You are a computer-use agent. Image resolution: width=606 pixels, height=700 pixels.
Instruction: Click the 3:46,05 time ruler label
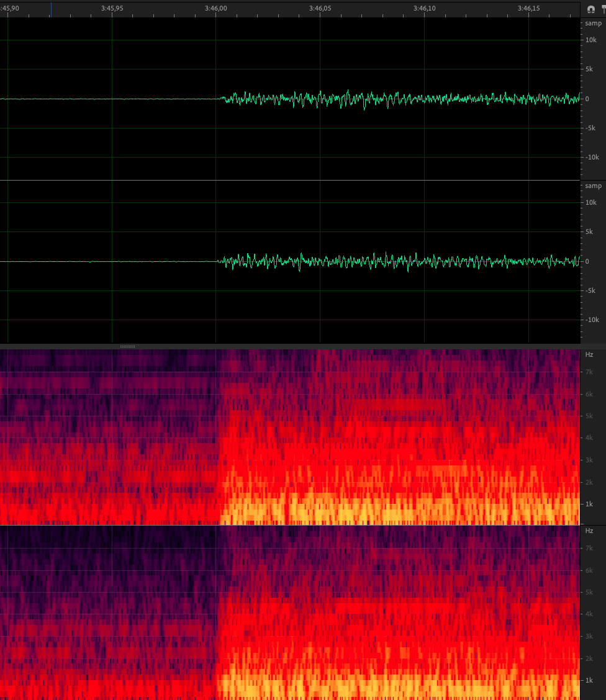coord(320,9)
